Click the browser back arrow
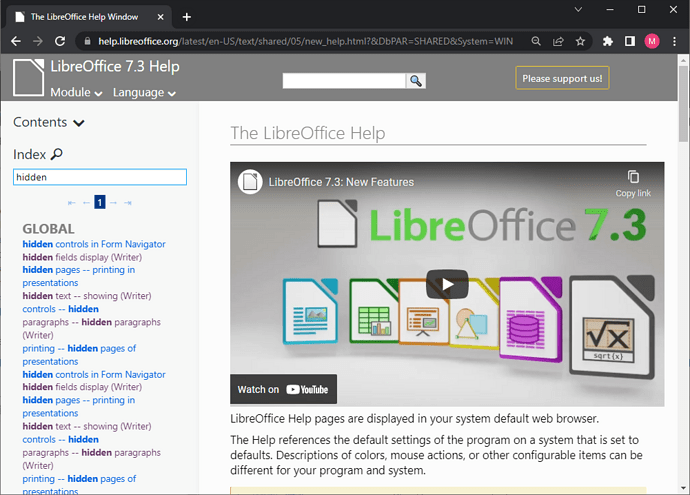The width and height of the screenshot is (690, 495). 16,41
